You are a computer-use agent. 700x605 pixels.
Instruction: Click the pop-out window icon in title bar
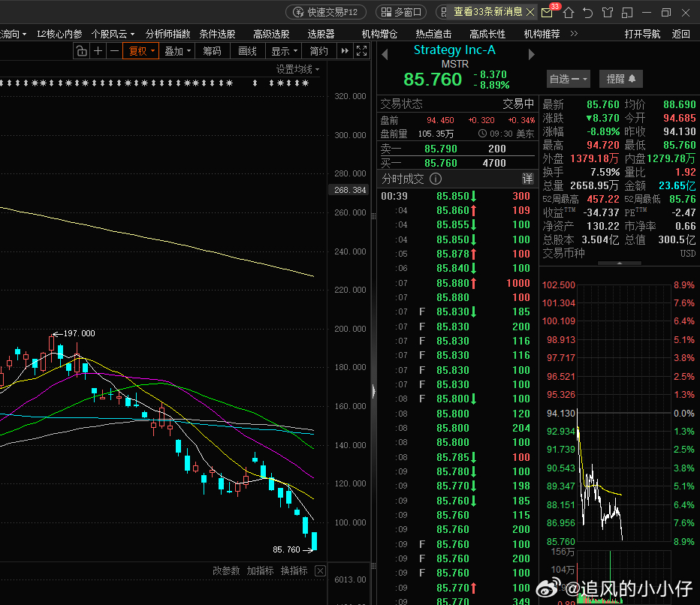pos(627,13)
